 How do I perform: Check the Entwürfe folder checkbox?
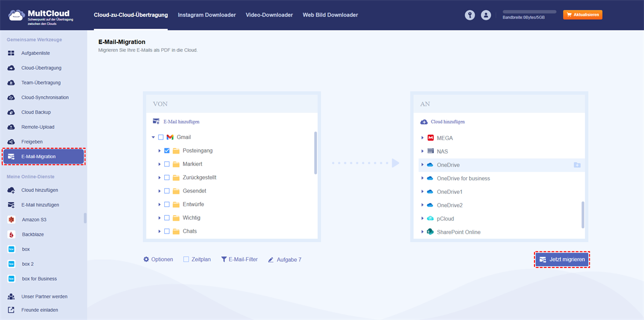click(167, 205)
